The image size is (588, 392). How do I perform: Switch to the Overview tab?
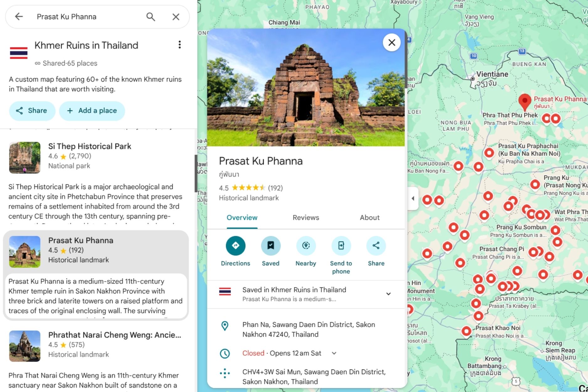pos(242,218)
